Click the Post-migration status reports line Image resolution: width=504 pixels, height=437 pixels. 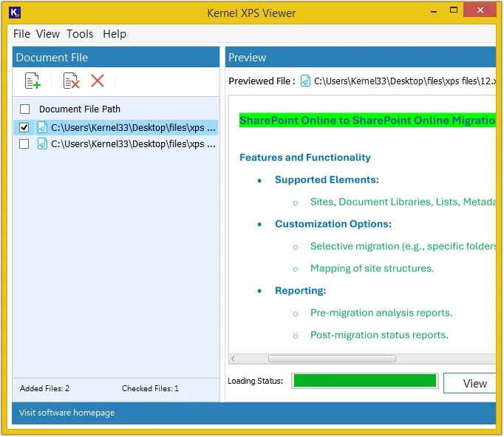(x=379, y=335)
